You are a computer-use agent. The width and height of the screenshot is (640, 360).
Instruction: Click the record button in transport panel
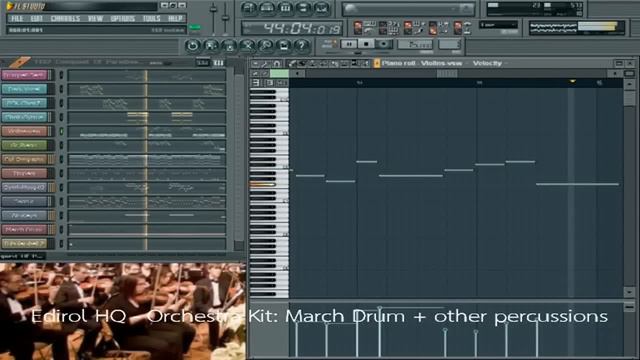(x=384, y=44)
